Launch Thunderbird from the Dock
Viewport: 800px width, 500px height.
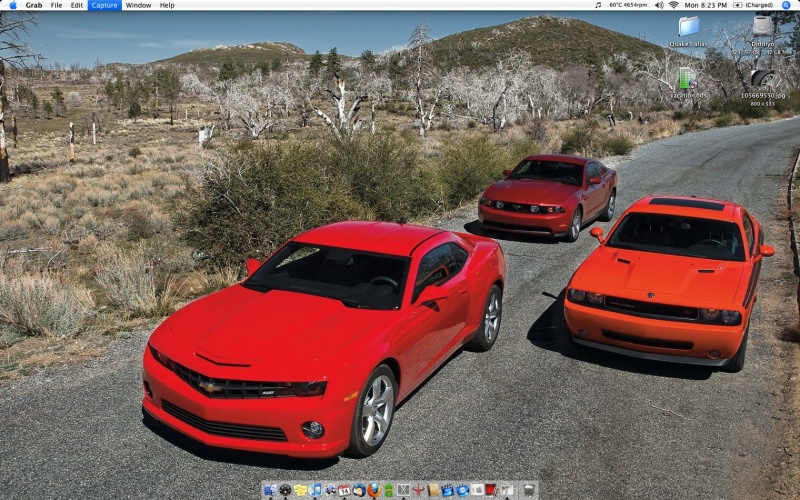359,490
